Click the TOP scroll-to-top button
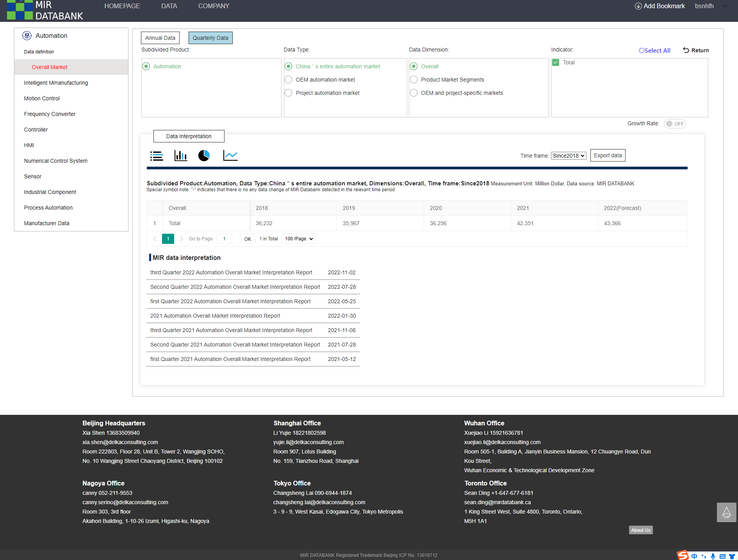This screenshot has height=560, width=738. (x=726, y=512)
